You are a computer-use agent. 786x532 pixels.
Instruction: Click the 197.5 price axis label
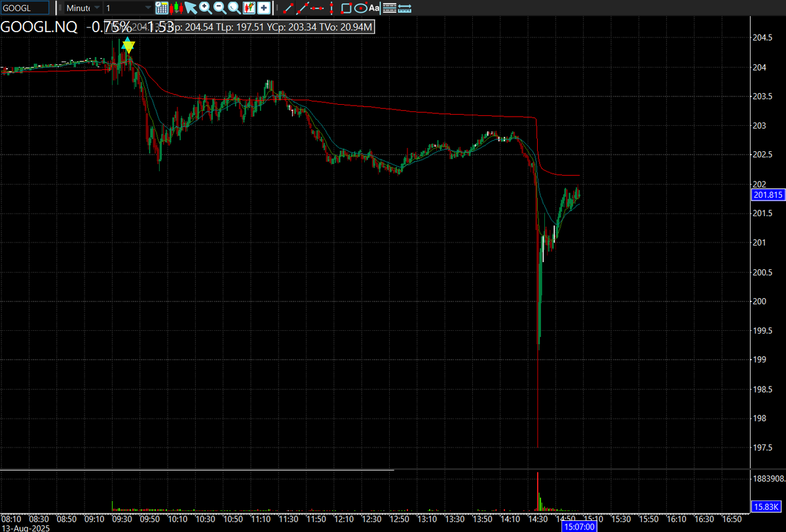(x=763, y=447)
